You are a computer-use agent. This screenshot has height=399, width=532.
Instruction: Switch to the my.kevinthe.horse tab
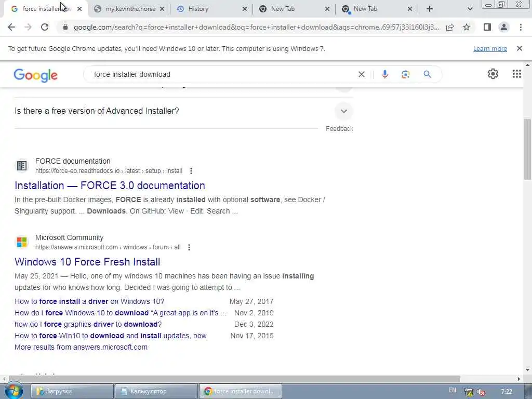130,9
